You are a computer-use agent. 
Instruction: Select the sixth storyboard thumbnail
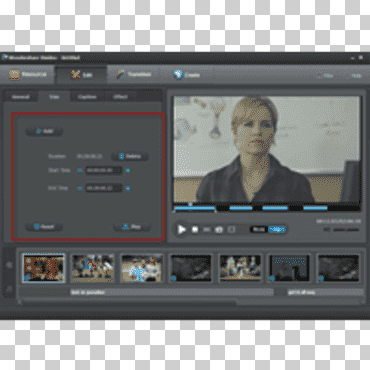pos(289,268)
